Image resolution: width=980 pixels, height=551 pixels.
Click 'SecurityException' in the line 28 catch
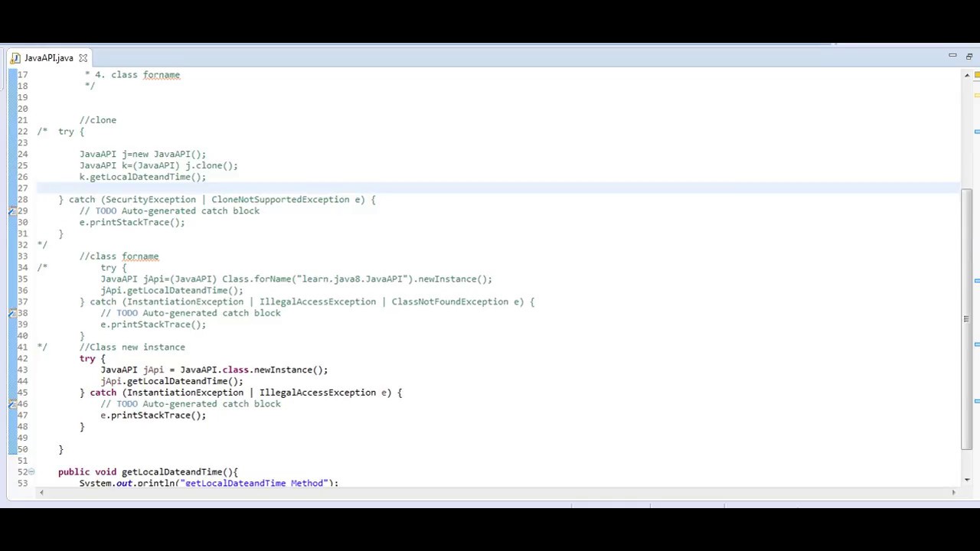click(151, 200)
